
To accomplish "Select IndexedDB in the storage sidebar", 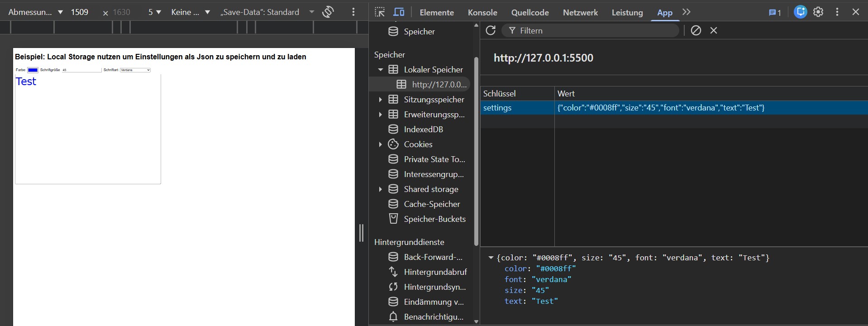I will point(423,129).
